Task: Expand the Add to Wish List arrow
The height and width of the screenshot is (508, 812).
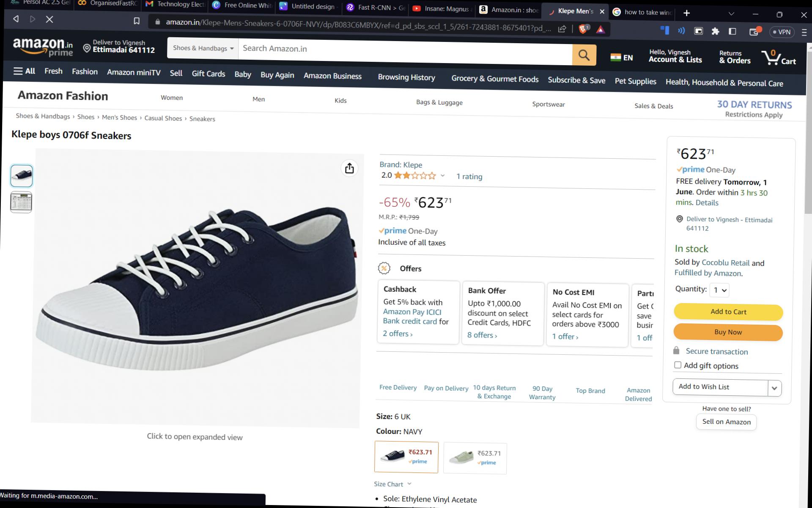Action: 774,388
